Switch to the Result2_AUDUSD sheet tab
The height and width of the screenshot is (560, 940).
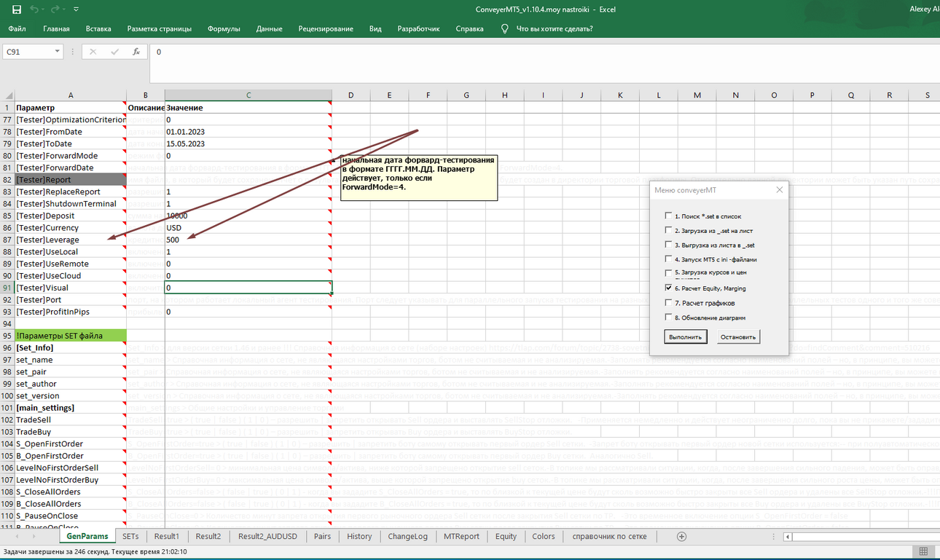click(267, 536)
